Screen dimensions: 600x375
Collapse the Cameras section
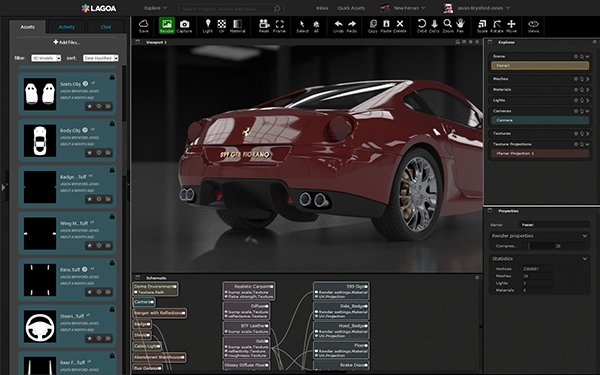[x=587, y=111]
